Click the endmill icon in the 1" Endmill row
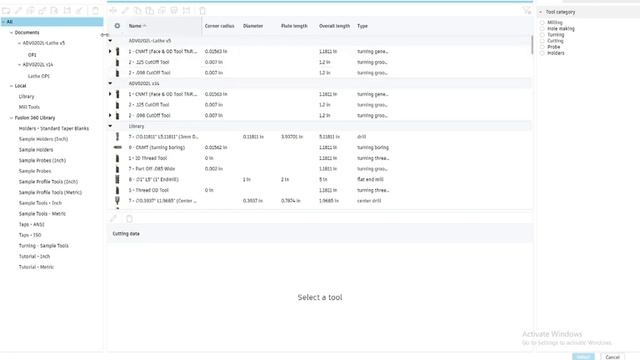Screen dimensions: 640x360 tap(118, 179)
